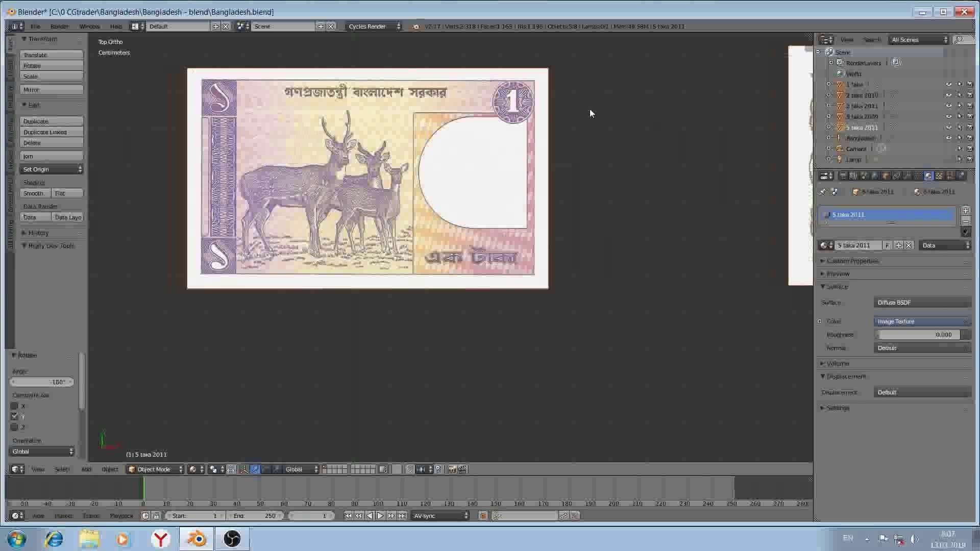Add new screen layout with plus icon
The image size is (980, 551).
[x=216, y=27]
